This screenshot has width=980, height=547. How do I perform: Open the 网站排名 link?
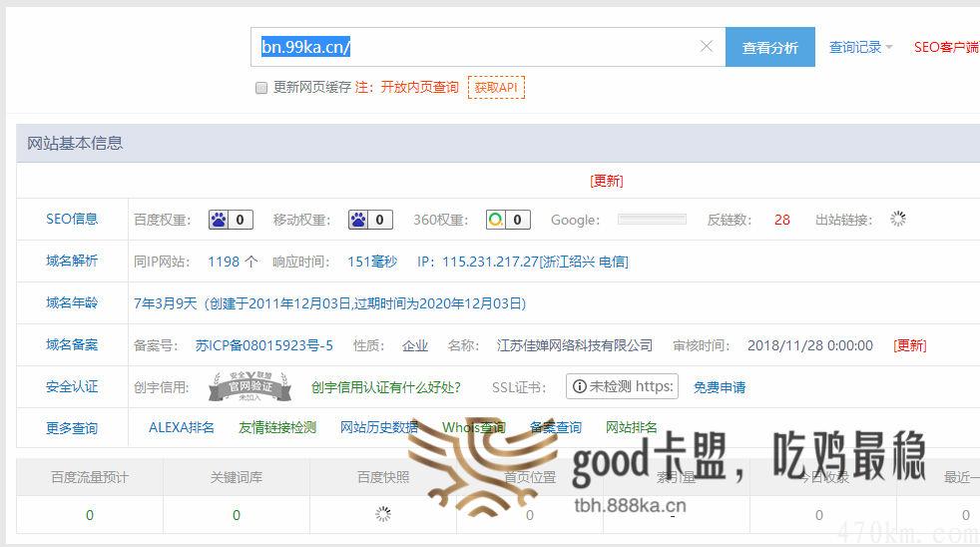coord(632,427)
